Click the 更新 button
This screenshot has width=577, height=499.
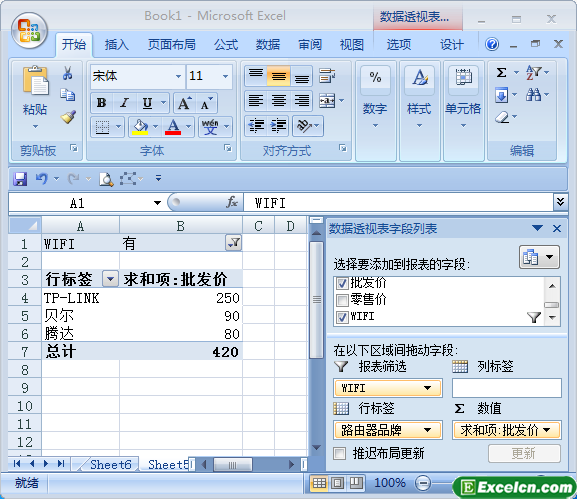click(524, 453)
